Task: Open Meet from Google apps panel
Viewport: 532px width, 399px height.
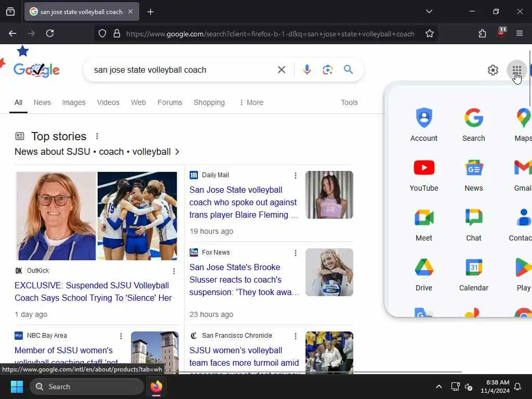Action: (x=424, y=225)
